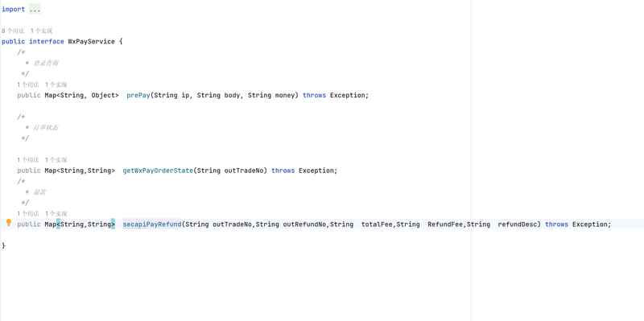Viewport: 644px width, 321px height.
Task: Click the outTradeNo parameter of getWxPayOrderState
Action: (244, 171)
